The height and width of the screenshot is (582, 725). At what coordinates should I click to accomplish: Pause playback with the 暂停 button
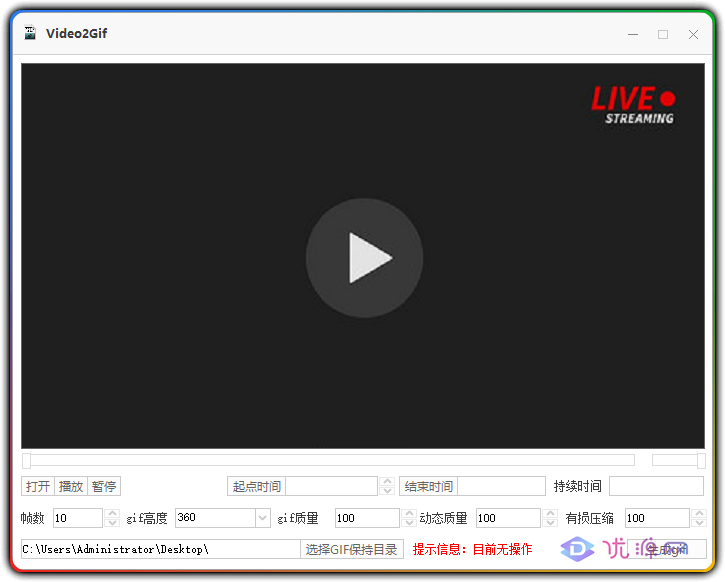(104, 486)
